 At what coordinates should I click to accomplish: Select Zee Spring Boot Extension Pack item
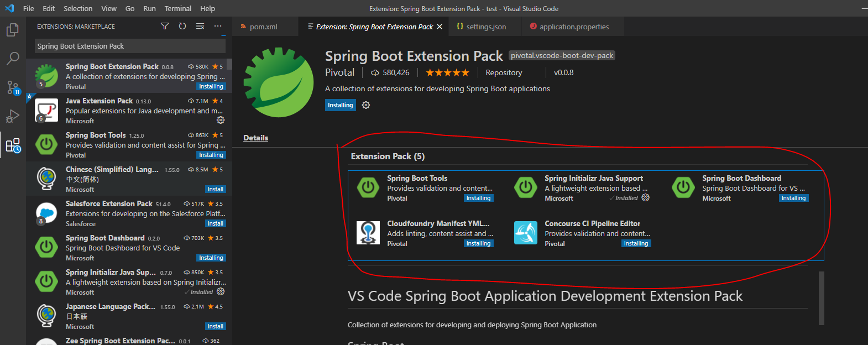click(x=129, y=341)
